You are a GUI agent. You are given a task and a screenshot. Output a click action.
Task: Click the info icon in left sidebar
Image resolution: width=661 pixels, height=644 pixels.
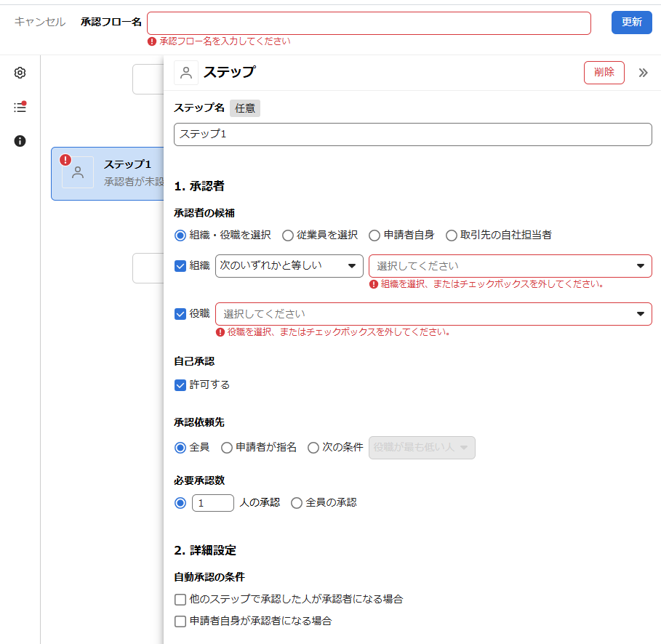[x=20, y=141]
